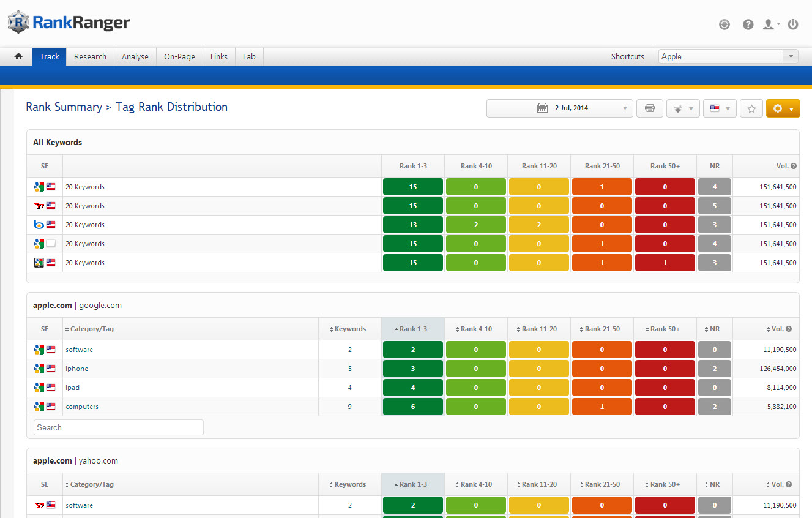Screen dimensions: 812x518
Task: Open the user account profile icon
Action: [x=769, y=24]
